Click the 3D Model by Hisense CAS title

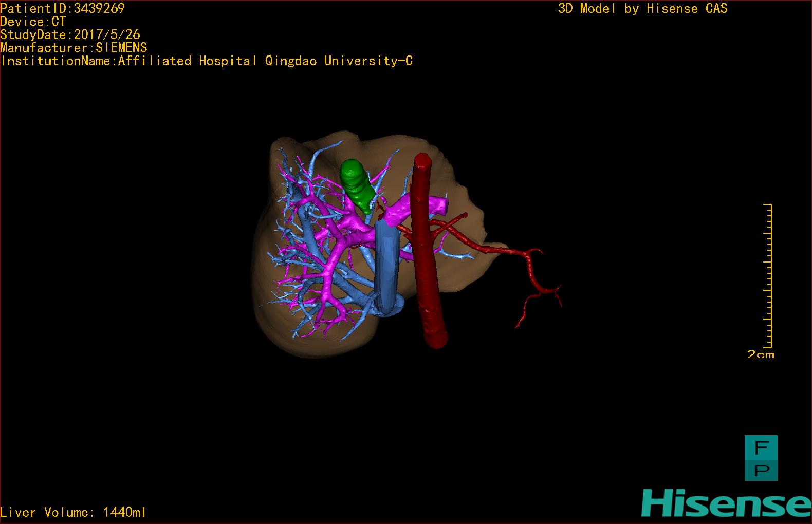click(x=643, y=9)
